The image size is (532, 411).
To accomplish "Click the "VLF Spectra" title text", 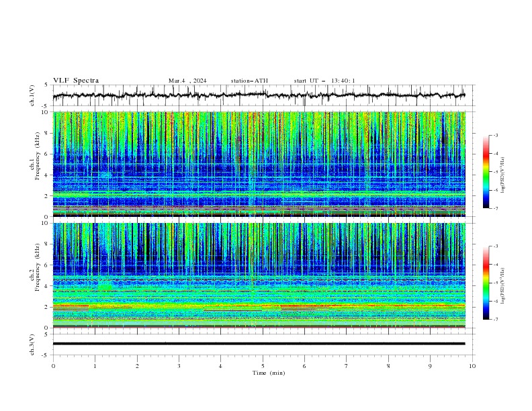I will tap(76, 81).
